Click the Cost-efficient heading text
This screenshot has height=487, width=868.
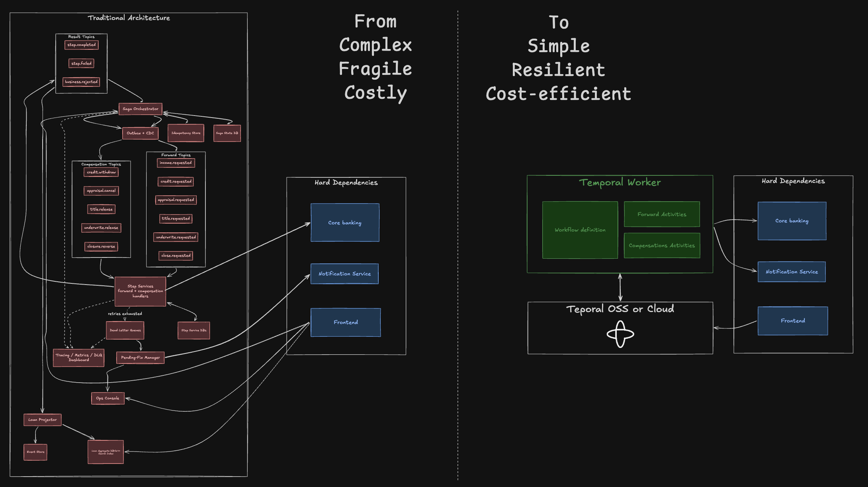tap(558, 94)
